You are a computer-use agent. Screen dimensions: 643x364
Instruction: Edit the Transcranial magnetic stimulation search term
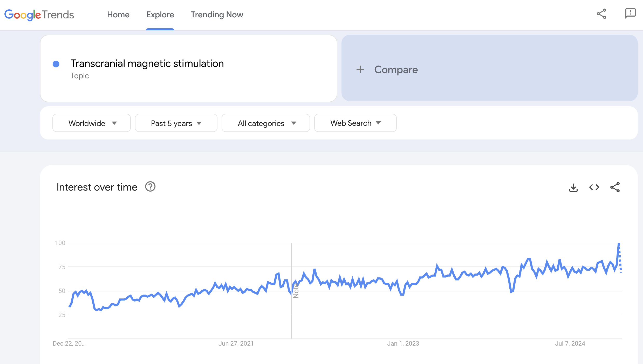147,64
